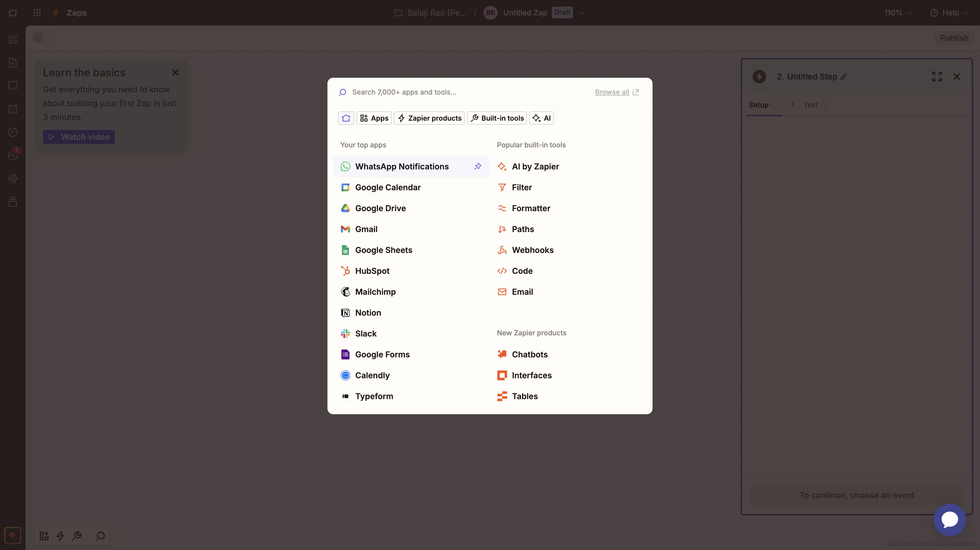Screen dimensions: 980x550
Task: Choose the Email built-in tool
Action: click(568, 292)
